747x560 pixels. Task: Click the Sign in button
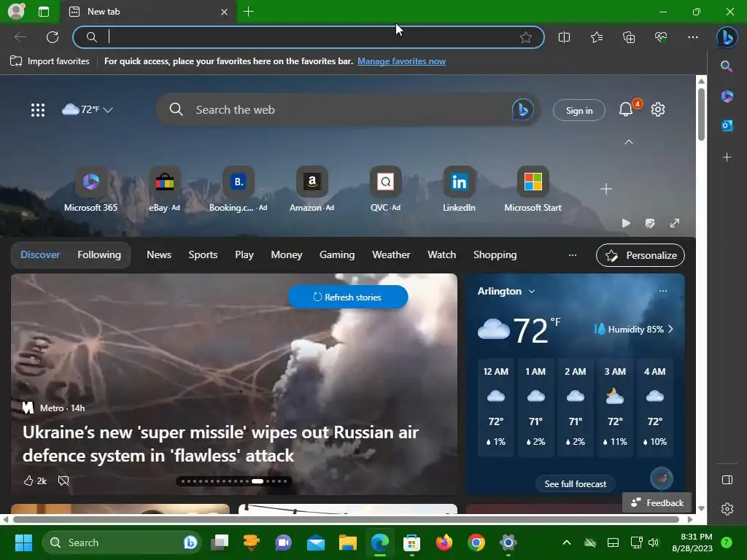click(x=579, y=110)
